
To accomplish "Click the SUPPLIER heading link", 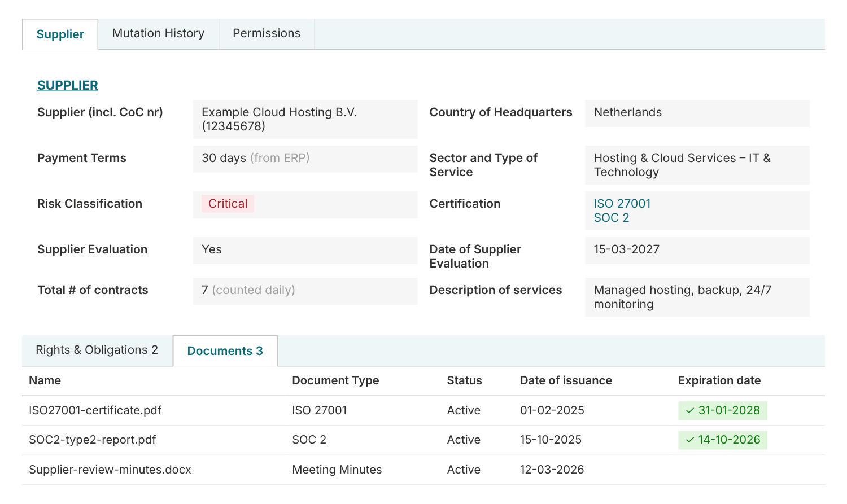I will [68, 85].
